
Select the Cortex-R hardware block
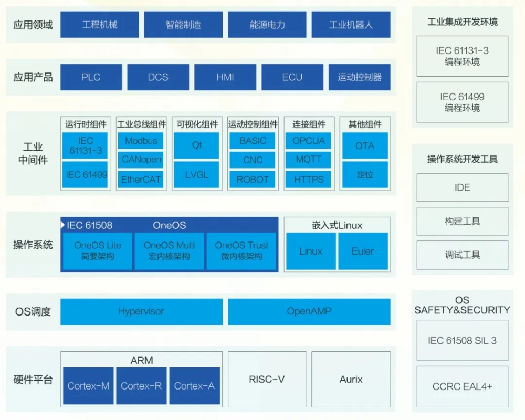point(141,386)
